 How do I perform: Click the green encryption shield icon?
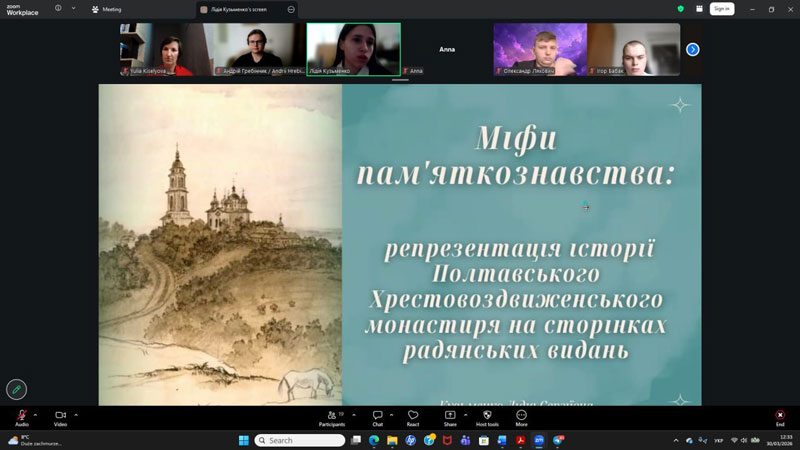681,9
